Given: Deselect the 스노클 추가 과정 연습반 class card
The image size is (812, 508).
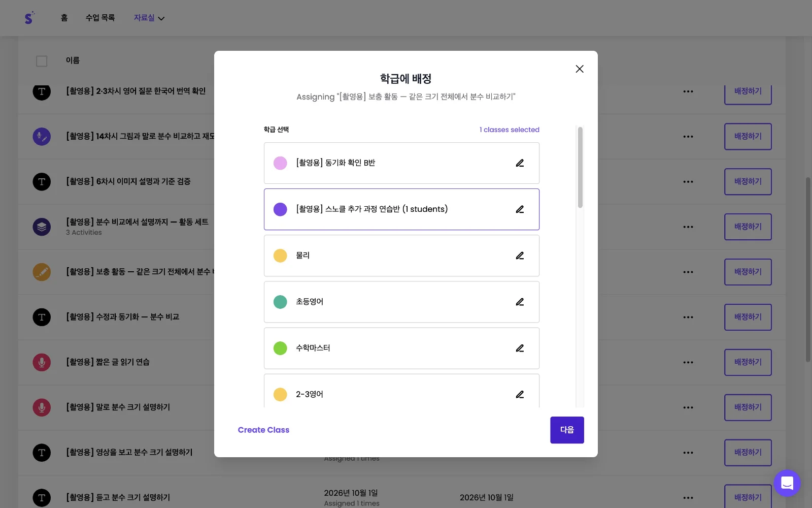Looking at the screenshot, I should pyautogui.click(x=401, y=209).
